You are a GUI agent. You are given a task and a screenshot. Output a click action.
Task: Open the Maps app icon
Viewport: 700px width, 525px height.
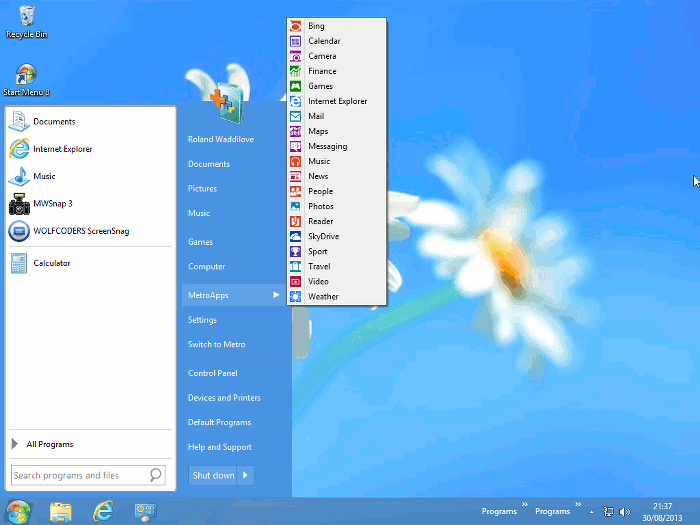(295, 131)
